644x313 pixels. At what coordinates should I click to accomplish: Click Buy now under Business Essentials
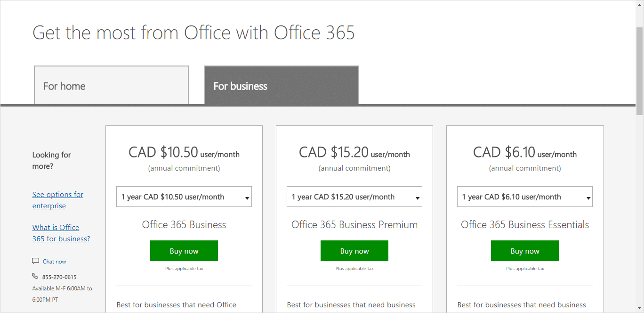525,251
